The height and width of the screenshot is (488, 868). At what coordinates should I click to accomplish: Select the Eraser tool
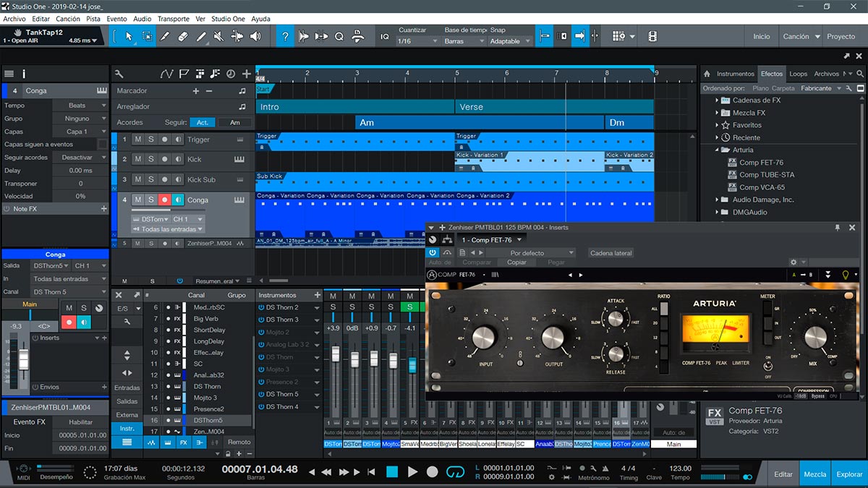coord(183,36)
